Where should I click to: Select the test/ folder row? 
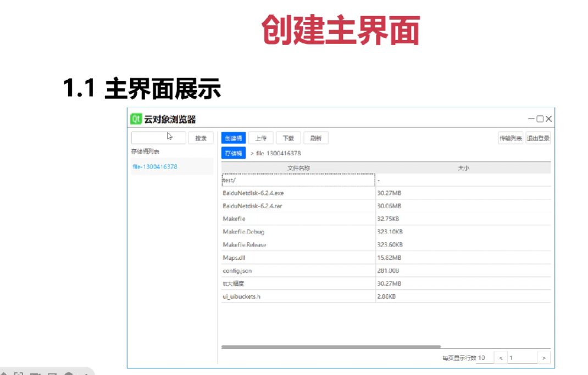point(298,180)
